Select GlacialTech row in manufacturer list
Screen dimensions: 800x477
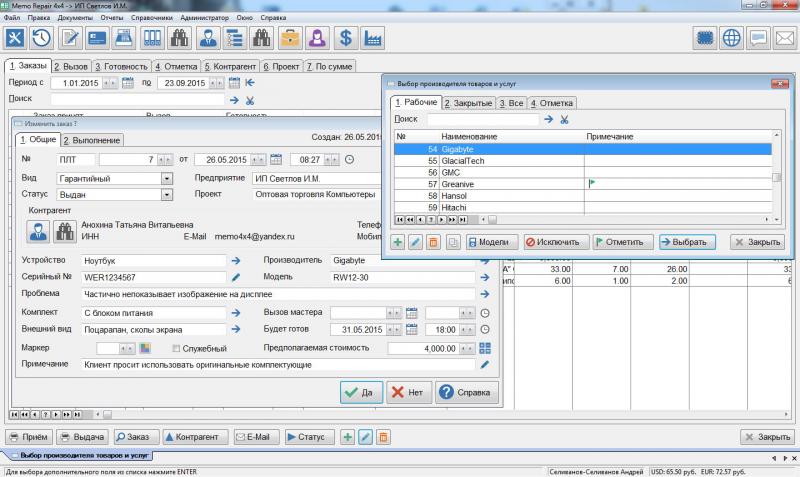[583, 161]
